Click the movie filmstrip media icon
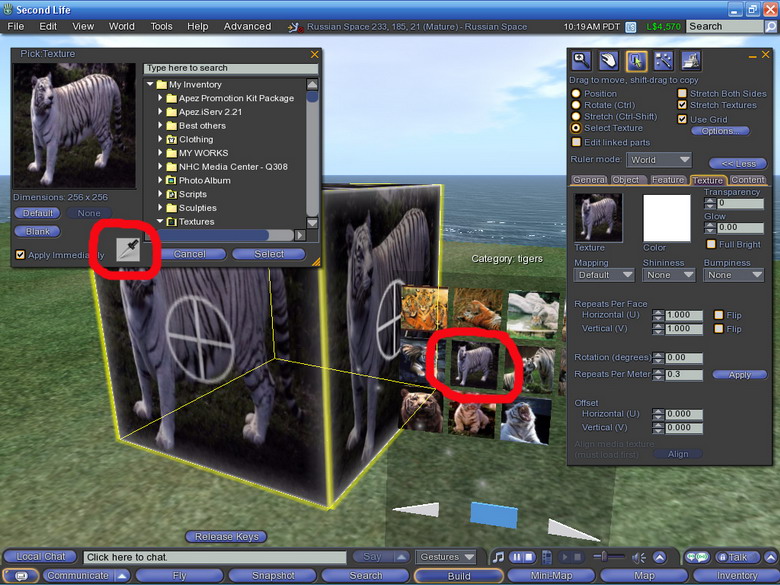780x585 pixels. [547, 557]
